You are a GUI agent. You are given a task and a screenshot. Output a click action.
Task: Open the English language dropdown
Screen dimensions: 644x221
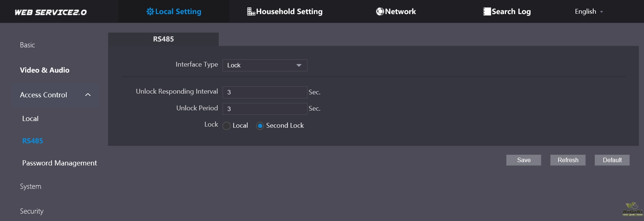click(588, 11)
